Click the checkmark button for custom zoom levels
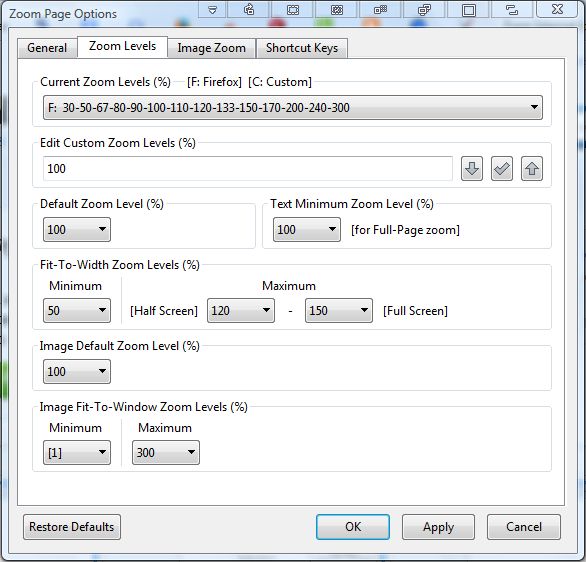Screen dimensions: 586x562 tap(502, 169)
